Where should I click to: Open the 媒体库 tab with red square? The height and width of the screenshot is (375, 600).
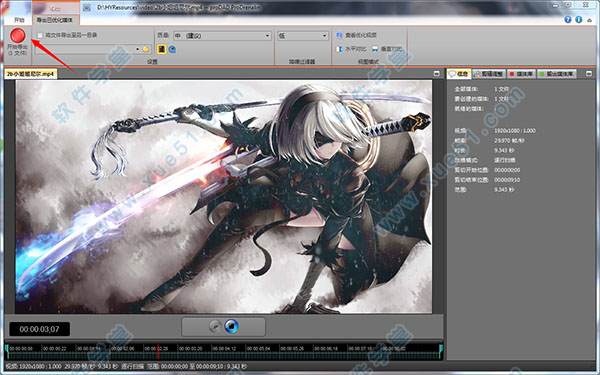click(x=521, y=74)
